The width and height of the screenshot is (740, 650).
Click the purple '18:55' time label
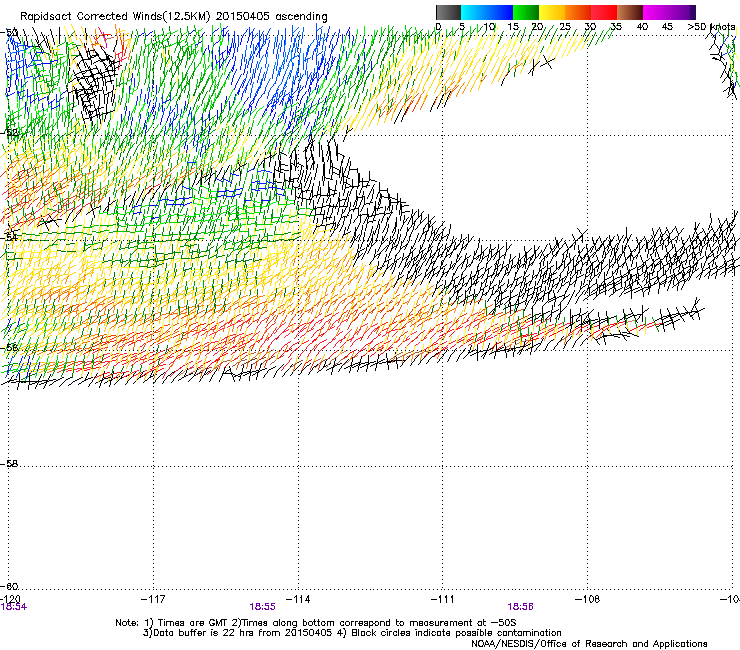click(262, 607)
